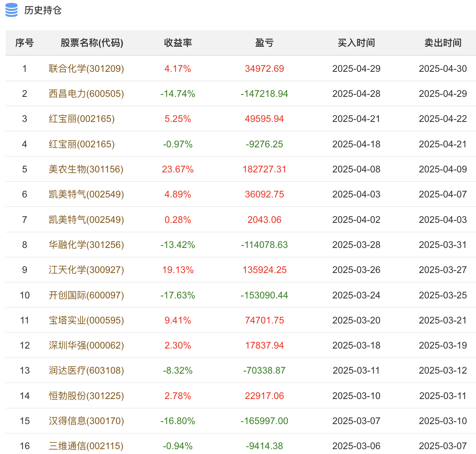Viewport: 476px width, 454px height.
Task: Select the -8.32% return value
Action: 178,371
